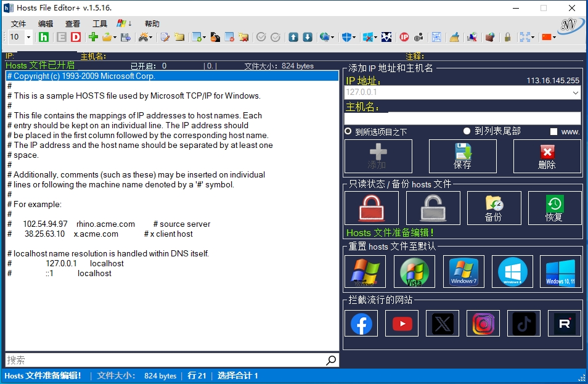Screen dimensions: 588x384
Task: Reset hosts to Windows XP default
Action: 365,271
